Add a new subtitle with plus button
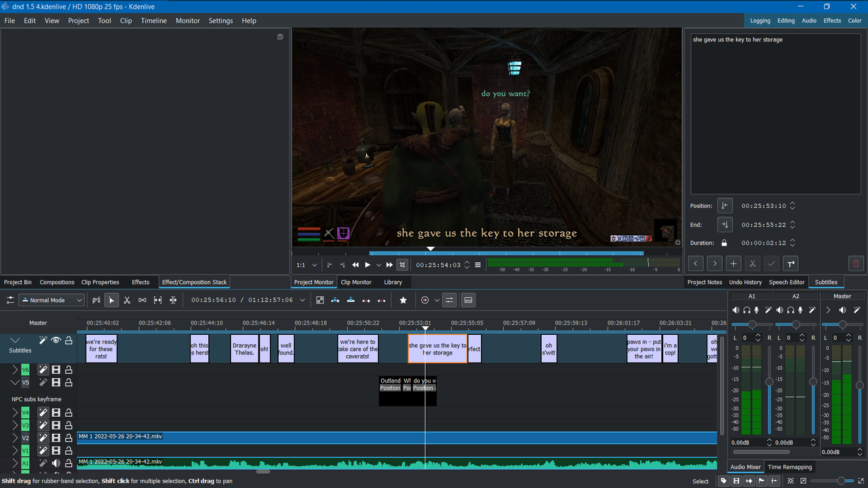 [x=734, y=264]
